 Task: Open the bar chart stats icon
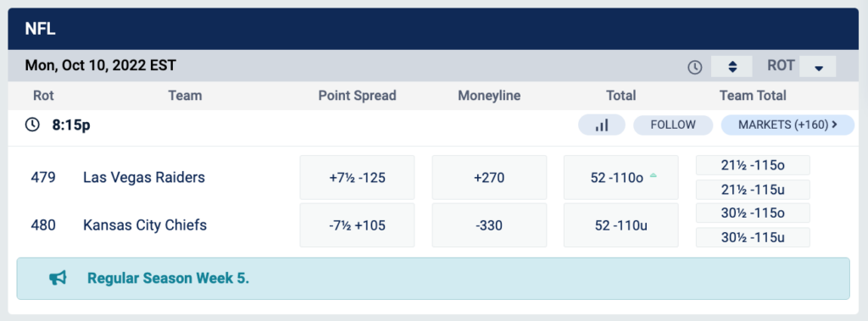(602, 125)
